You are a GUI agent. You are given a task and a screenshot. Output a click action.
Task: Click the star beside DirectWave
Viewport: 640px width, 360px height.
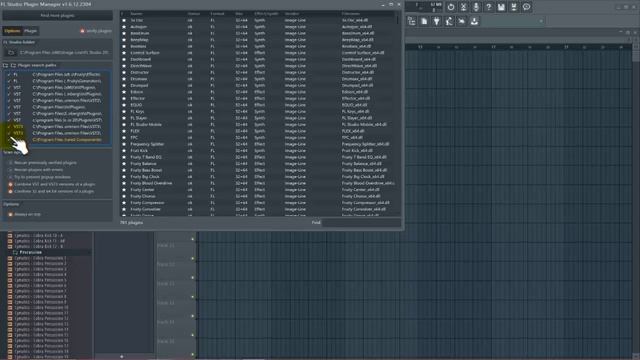(x=124, y=66)
